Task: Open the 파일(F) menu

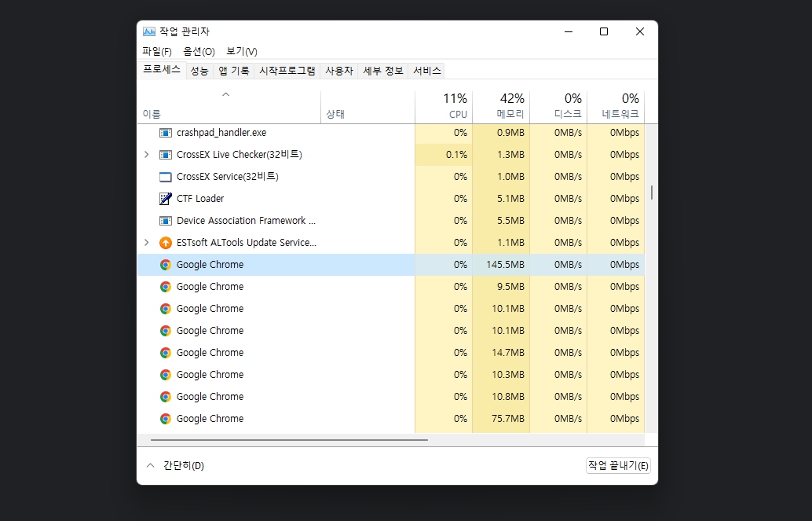Action: (x=157, y=51)
